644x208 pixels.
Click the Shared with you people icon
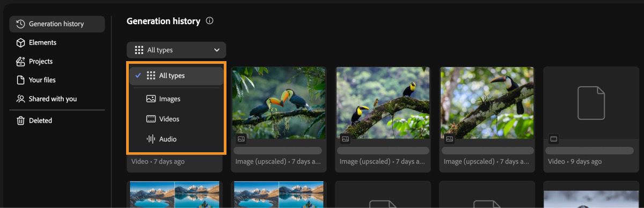click(x=21, y=99)
